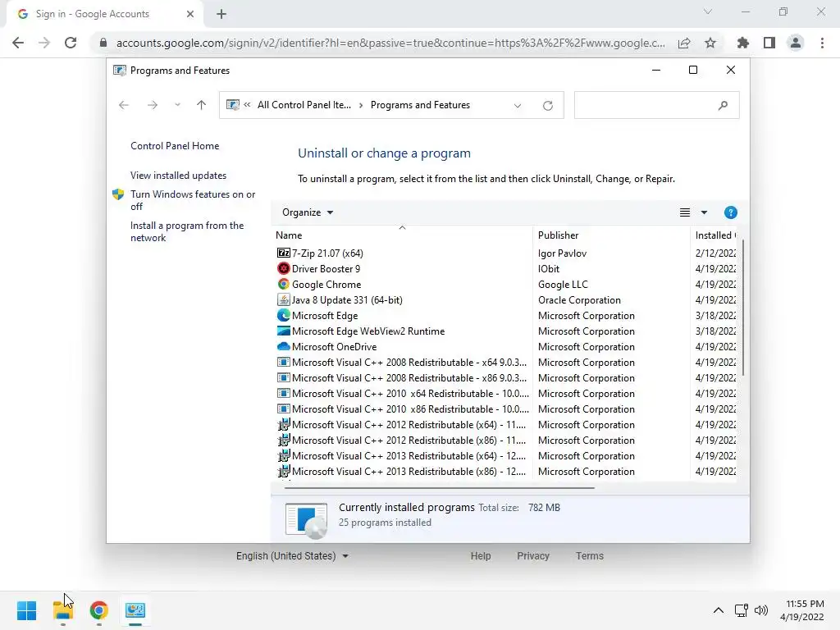Click Install a program from the network

[187, 231]
